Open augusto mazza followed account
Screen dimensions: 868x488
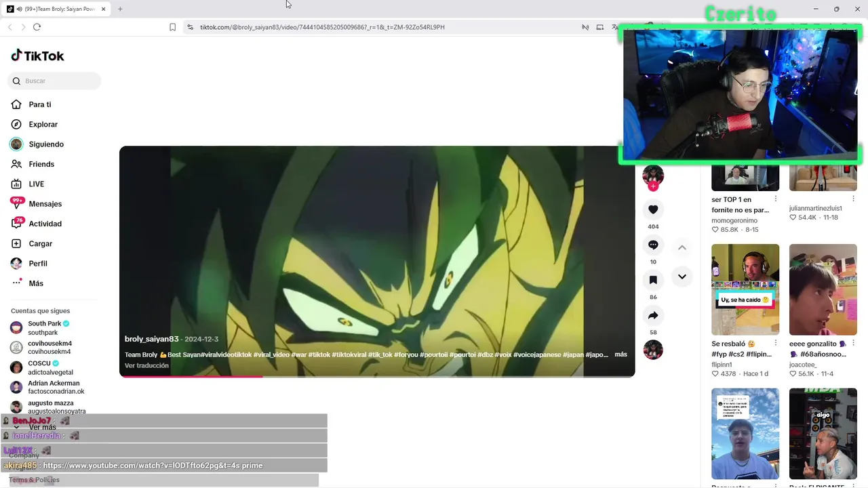click(56, 407)
